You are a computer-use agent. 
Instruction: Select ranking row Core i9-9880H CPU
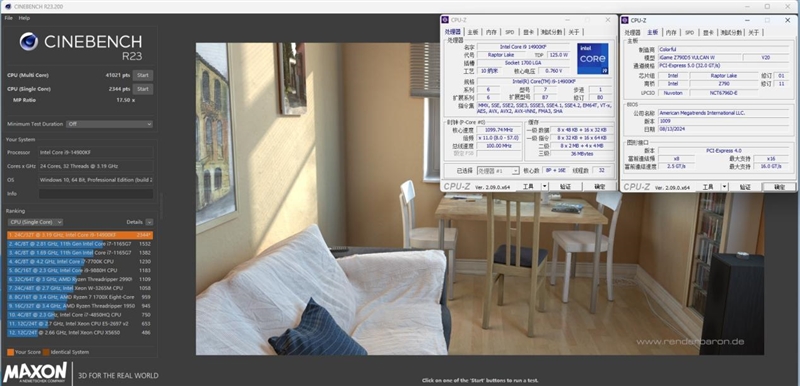(x=80, y=270)
